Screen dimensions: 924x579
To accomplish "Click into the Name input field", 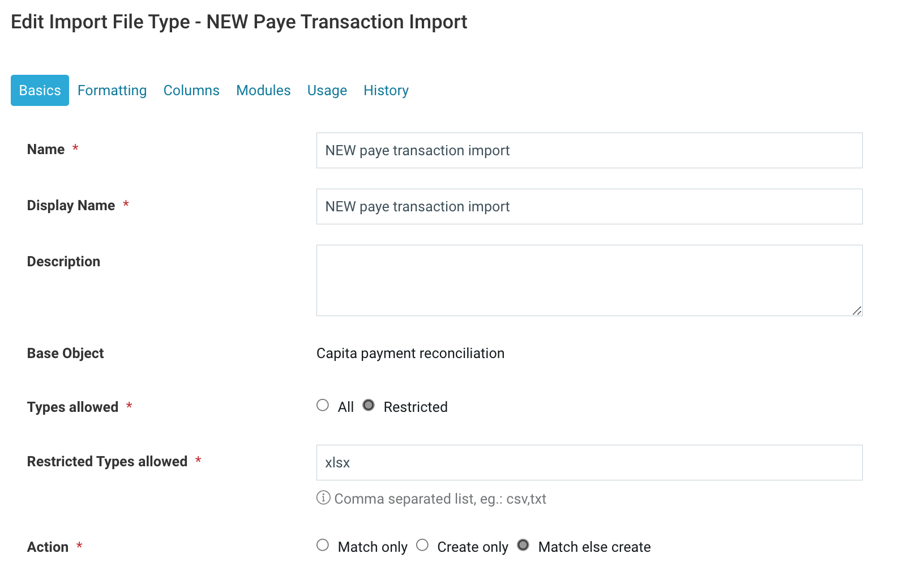I will (589, 151).
